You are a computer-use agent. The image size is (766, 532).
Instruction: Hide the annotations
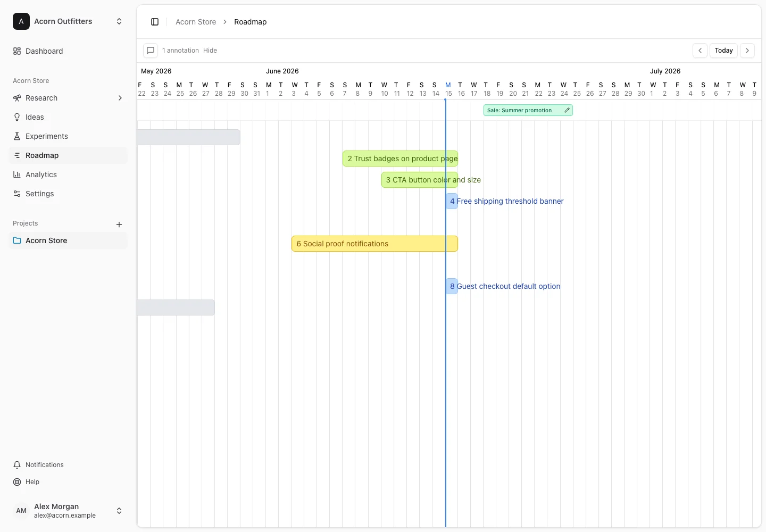[x=210, y=51]
